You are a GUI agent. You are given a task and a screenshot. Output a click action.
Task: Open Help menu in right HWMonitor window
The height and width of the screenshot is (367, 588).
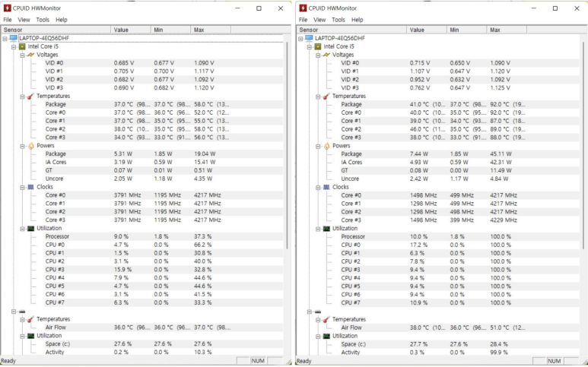tap(358, 20)
